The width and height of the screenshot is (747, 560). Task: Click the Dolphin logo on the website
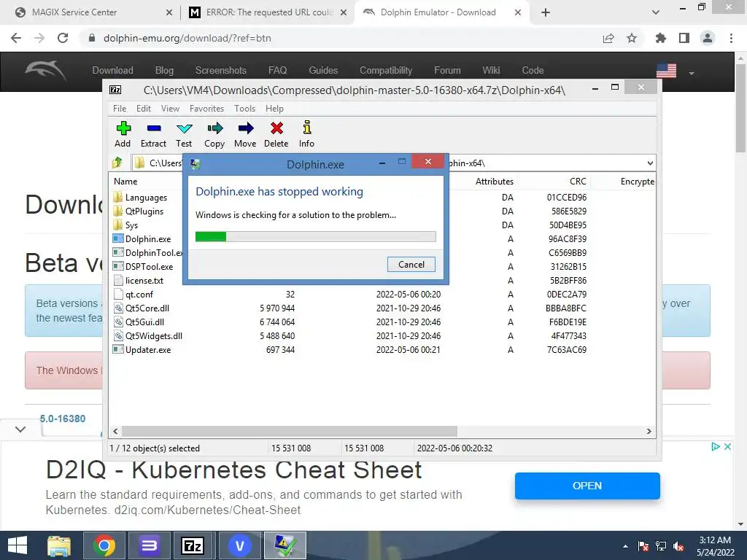45,71
